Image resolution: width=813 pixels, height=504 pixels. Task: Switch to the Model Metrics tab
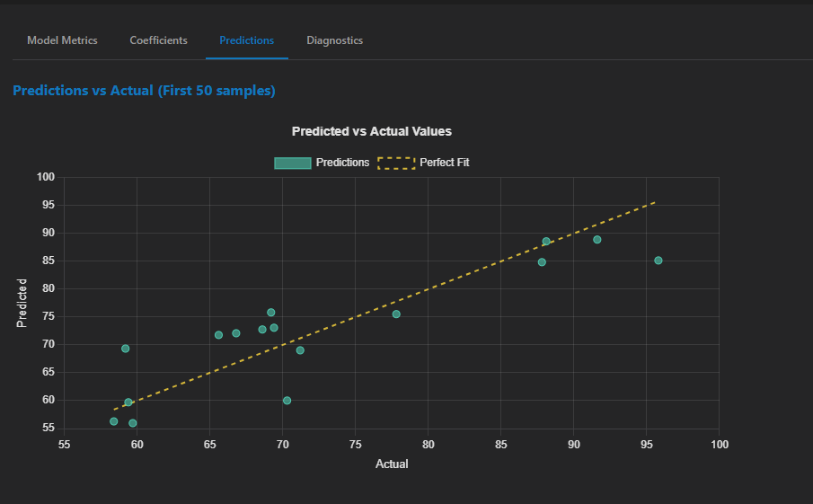point(62,40)
